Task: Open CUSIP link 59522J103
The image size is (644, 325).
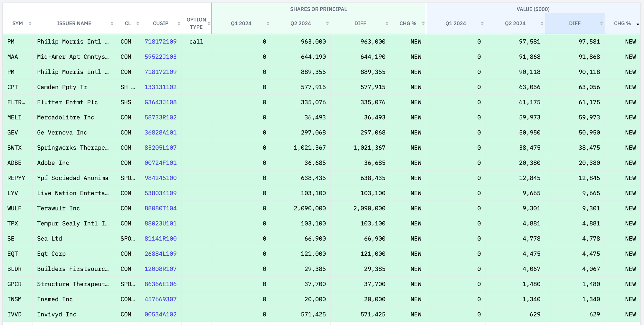Action: pos(160,57)
